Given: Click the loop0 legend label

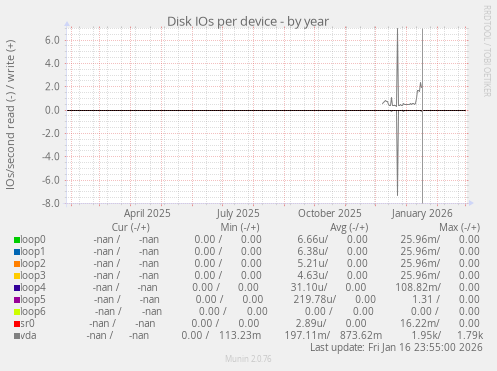Looking at the screenshot, I should coord(33,239).
